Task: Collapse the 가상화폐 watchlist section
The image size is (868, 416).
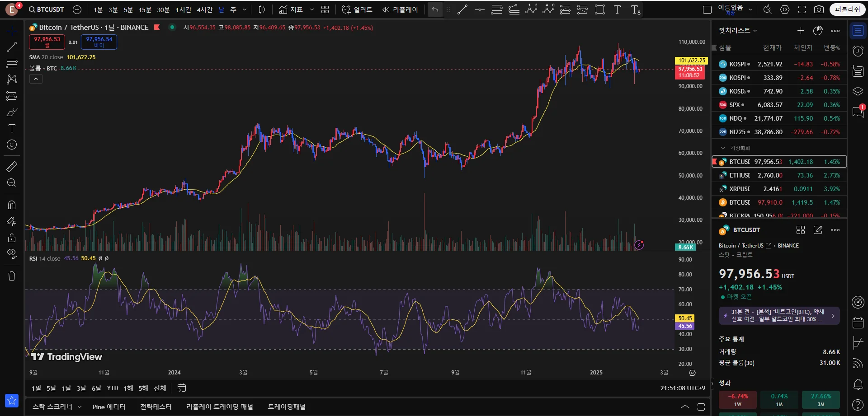Action: (x=722, y=148)
